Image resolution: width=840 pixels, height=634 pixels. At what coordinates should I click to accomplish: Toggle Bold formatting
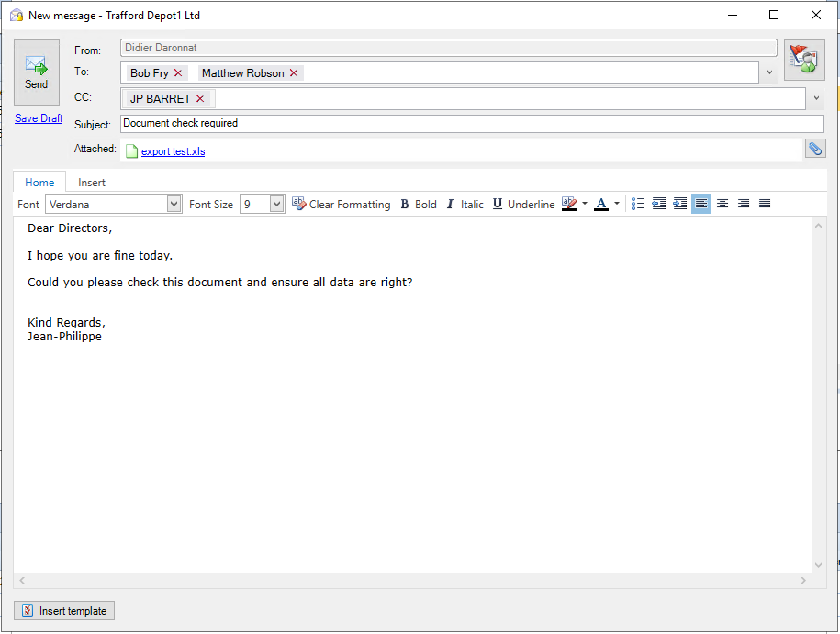(419, 204)
